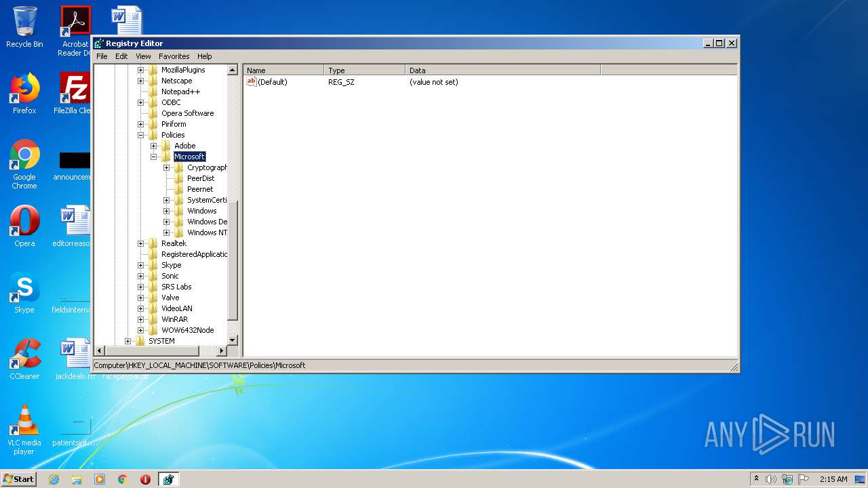This screenshot has width=868, height=488.
Task: Select the Piriform key
Action: 174,124
